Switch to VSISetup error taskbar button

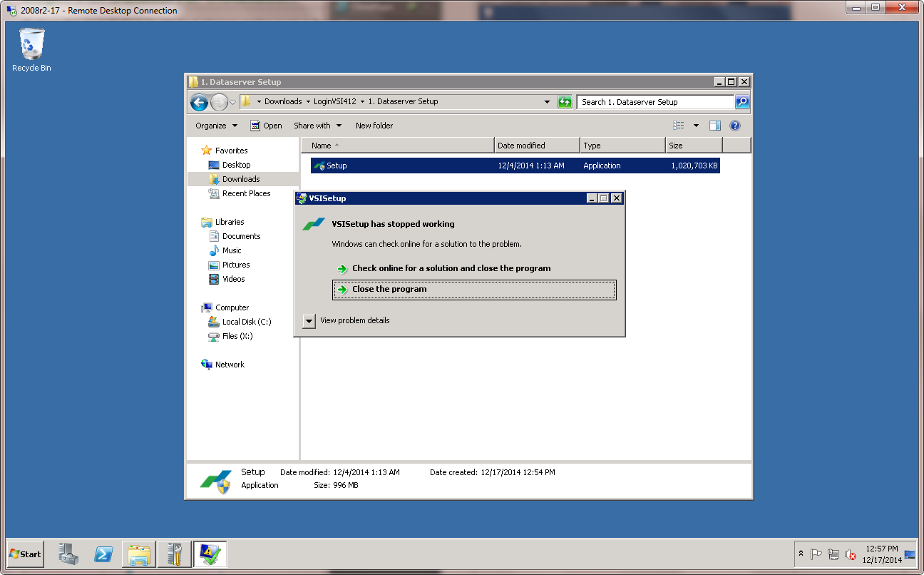coord(210,554)
